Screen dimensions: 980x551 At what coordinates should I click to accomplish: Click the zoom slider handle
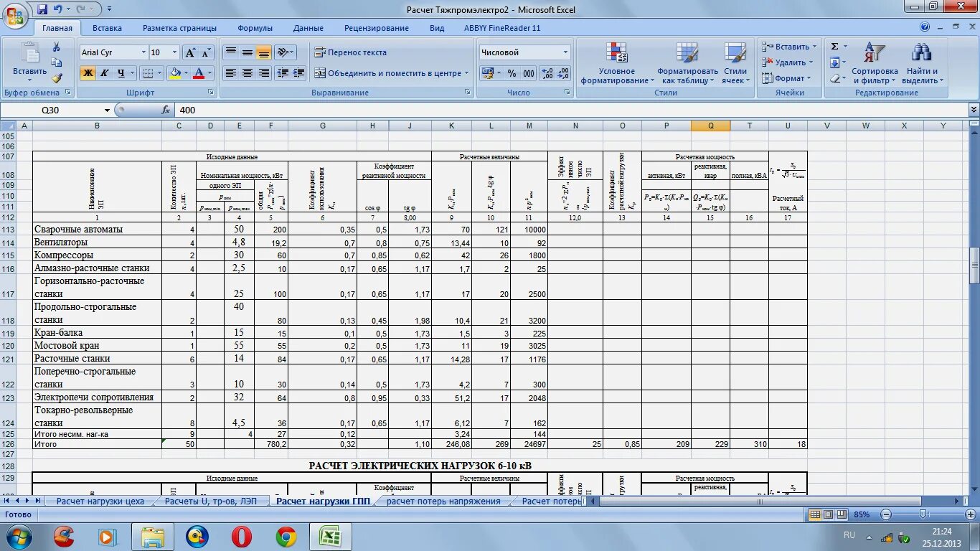(923, 514)
